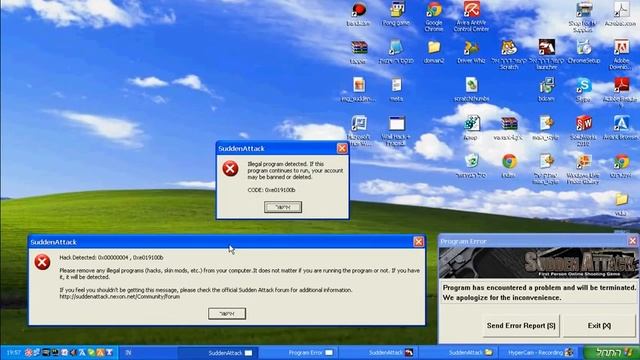This screenshot has height=360, width=640.
Task: Open the Pong game desktop icon
Action: tap(396, 14)
